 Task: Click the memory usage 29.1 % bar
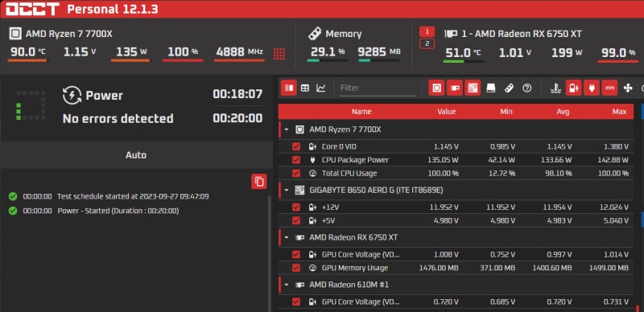328,60
